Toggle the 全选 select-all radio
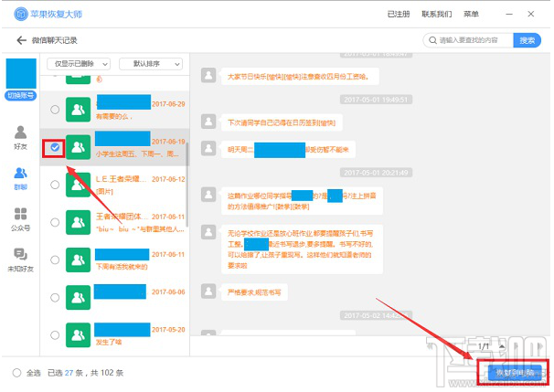Image resolution: width=554 pixels, height=392 pixels. click(16, 373)
